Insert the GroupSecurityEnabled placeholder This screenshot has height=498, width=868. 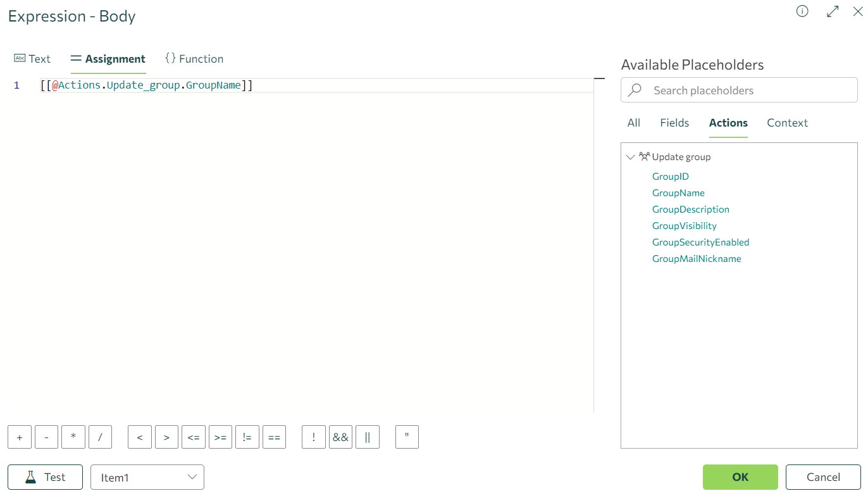(x=700, y=242)
